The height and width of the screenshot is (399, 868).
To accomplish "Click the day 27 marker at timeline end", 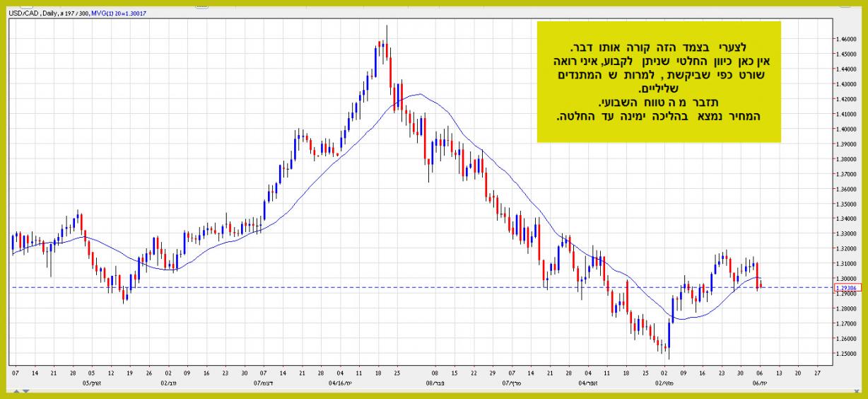I will pyautogui.click(x=817, y=371).
